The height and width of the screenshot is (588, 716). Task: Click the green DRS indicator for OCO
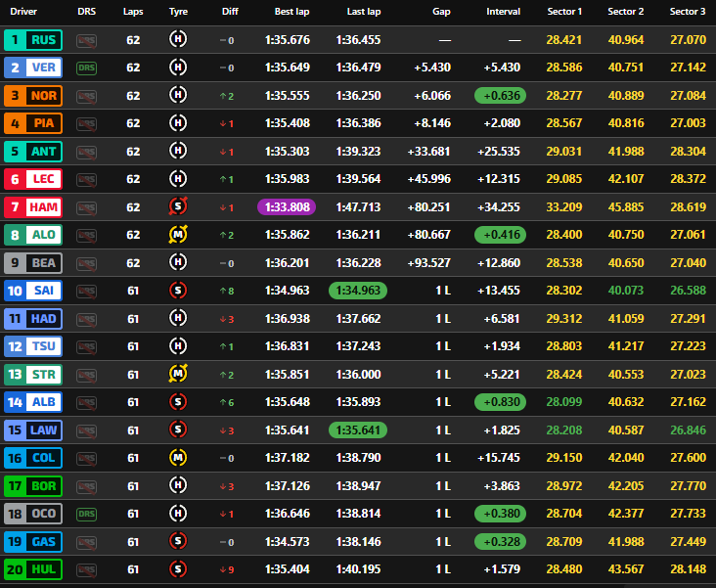point(87,514)
